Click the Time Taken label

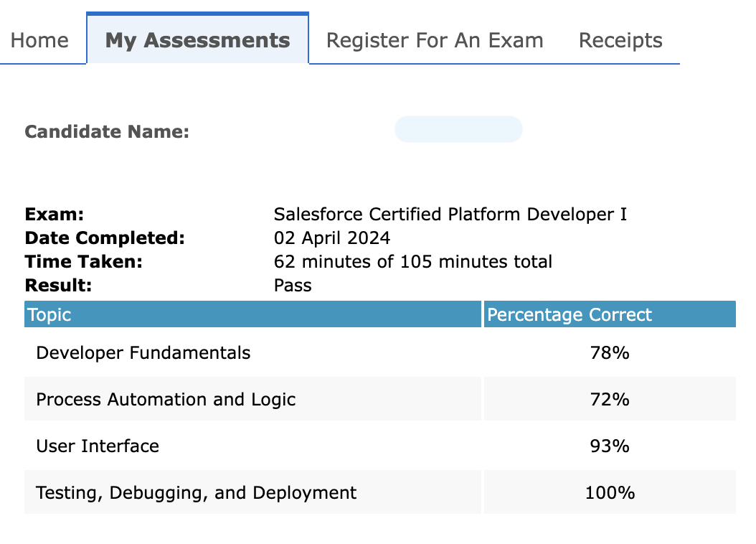(x=83, y=262)
